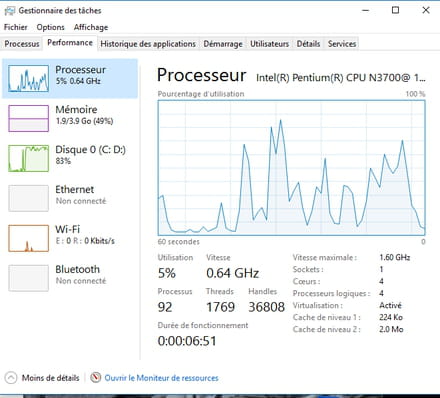This screenshot has width=440, height=398.
Task: Open the Utilisateurs tab
Action: [269, 44]
